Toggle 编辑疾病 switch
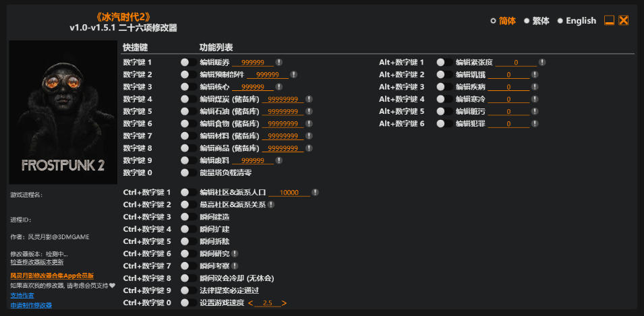Image resolution: width=644 pixels, height=316 pixels. (x=445, y=87)
